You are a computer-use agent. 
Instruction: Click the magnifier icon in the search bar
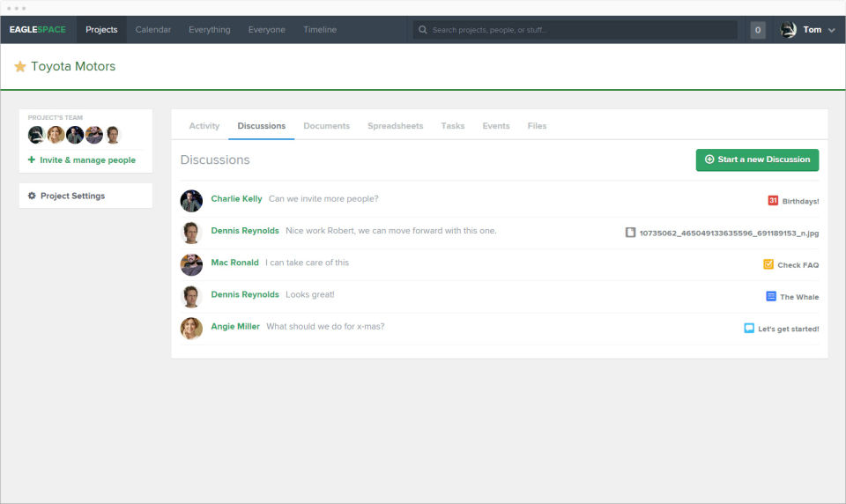(423, 30)
